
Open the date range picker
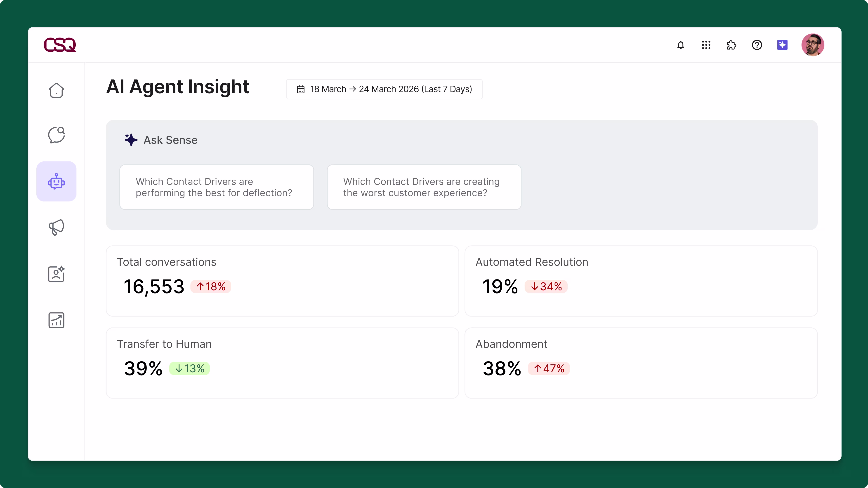tap(384, 89)
